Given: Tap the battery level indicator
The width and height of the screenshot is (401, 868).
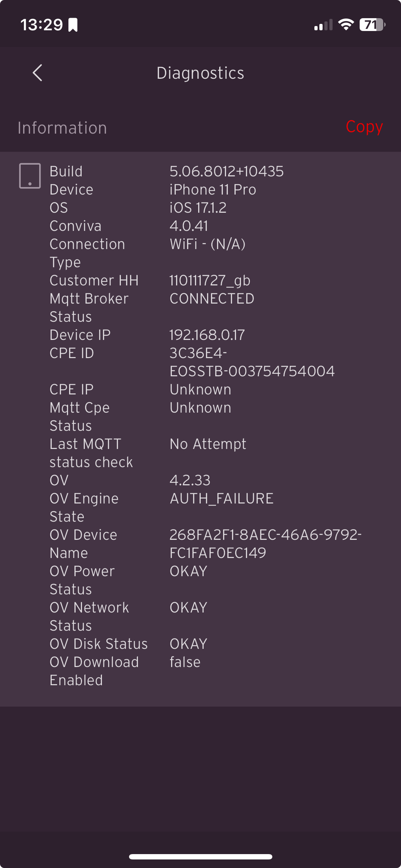Looking at the screenshot, I should 372,25.
